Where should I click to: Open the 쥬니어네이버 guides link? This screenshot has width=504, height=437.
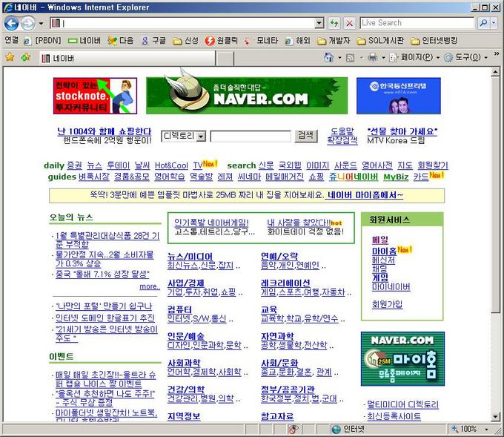[x=354, y=177]
